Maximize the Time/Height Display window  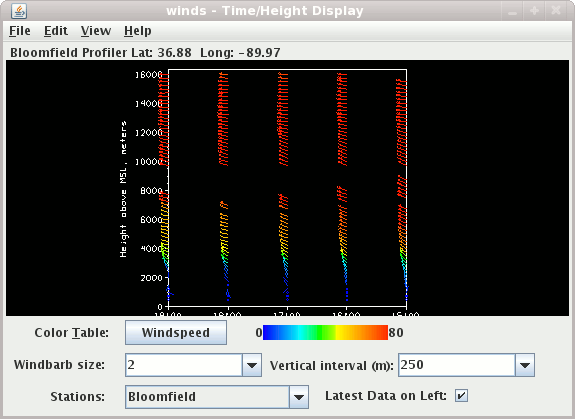[534, 11]
